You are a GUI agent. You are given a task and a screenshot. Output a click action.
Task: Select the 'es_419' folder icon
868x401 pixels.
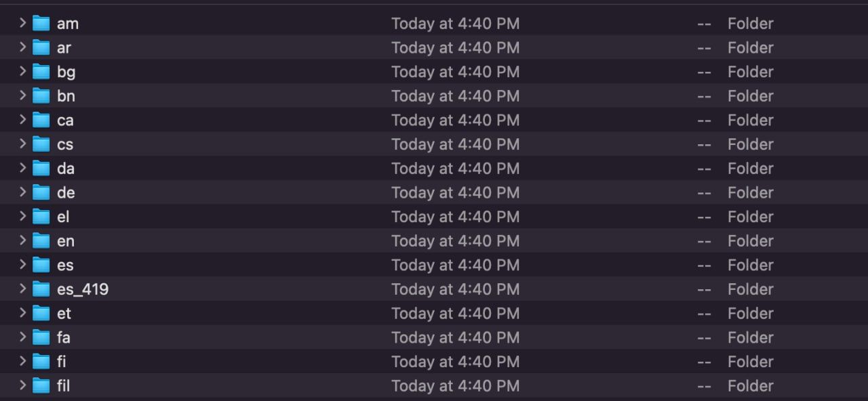click(x=41, y=289)
